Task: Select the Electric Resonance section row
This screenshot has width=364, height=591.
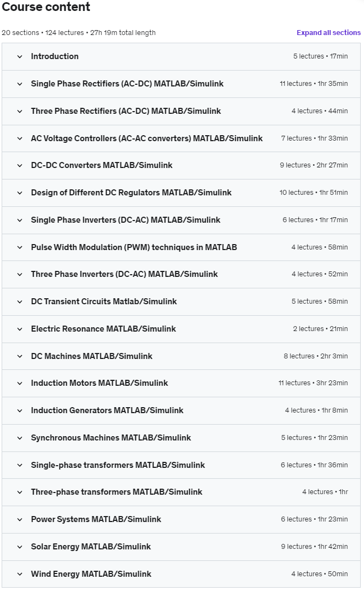Action: (181, 329)
